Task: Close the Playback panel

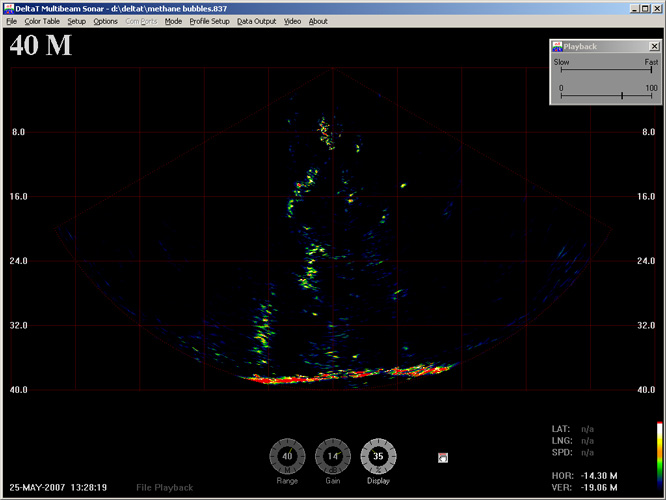Action: tap(653, 46)
